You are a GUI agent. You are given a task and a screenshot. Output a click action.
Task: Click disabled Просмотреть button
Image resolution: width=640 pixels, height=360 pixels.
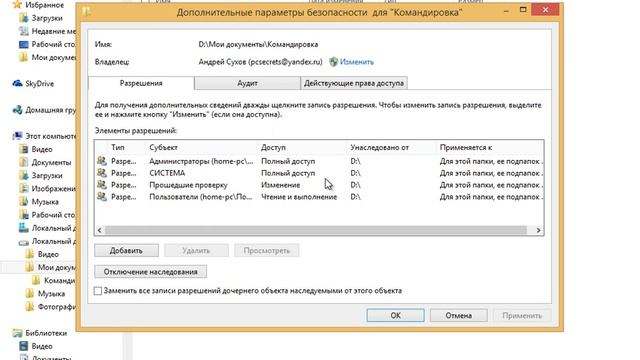(x=267, y=251)
